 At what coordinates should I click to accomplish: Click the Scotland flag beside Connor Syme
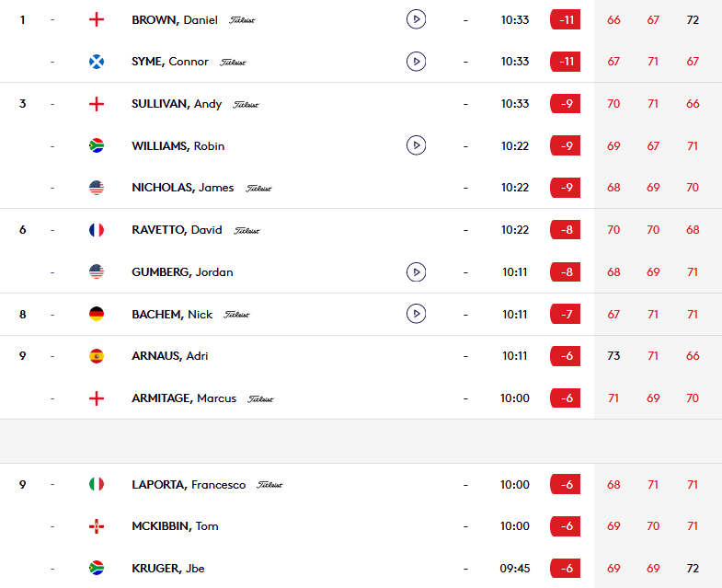(x=97, y=62)
